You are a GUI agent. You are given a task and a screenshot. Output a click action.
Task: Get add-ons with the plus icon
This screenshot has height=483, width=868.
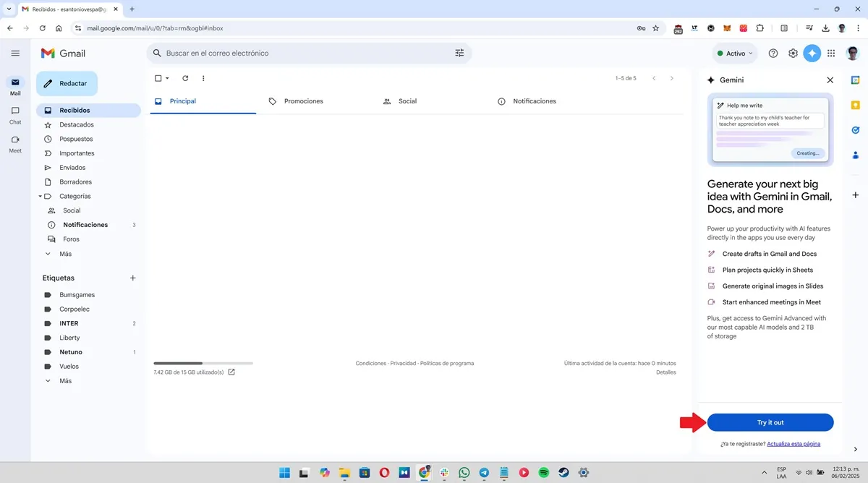(x=855, y=195)
